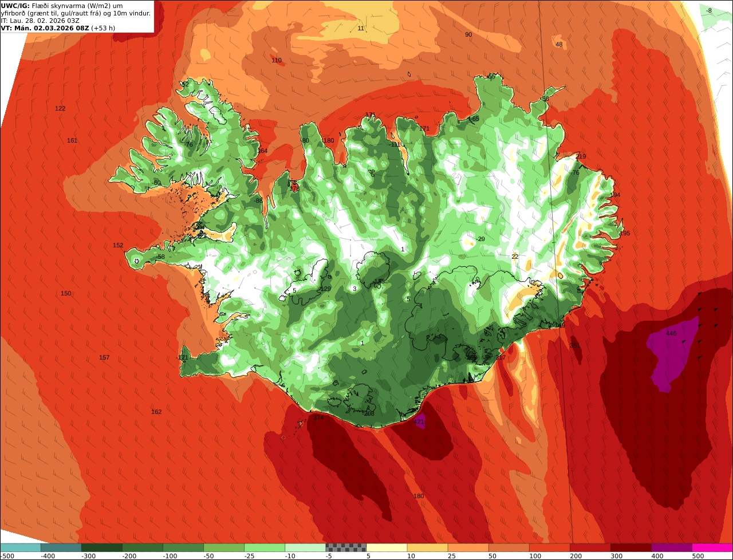The width and height of the screenshot is (733, 560).
Task: Click the 219 value on the northeast coast
Action: (581, 156)
